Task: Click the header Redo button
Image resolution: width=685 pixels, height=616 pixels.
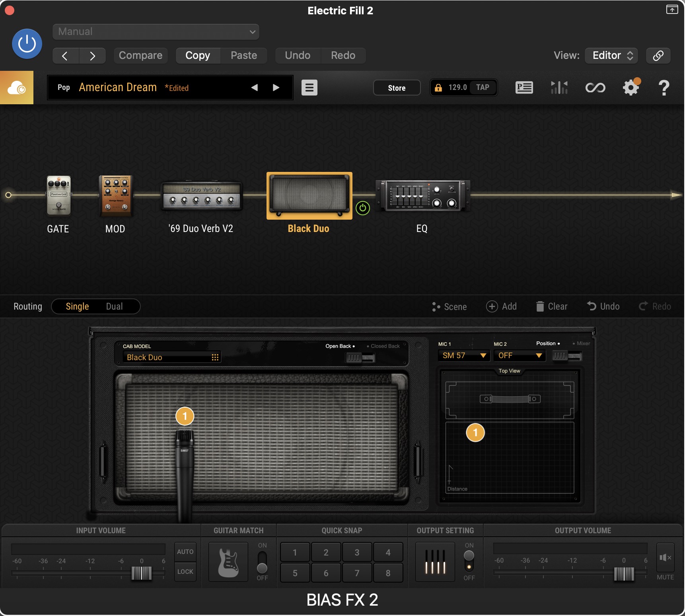Action: 343,56
